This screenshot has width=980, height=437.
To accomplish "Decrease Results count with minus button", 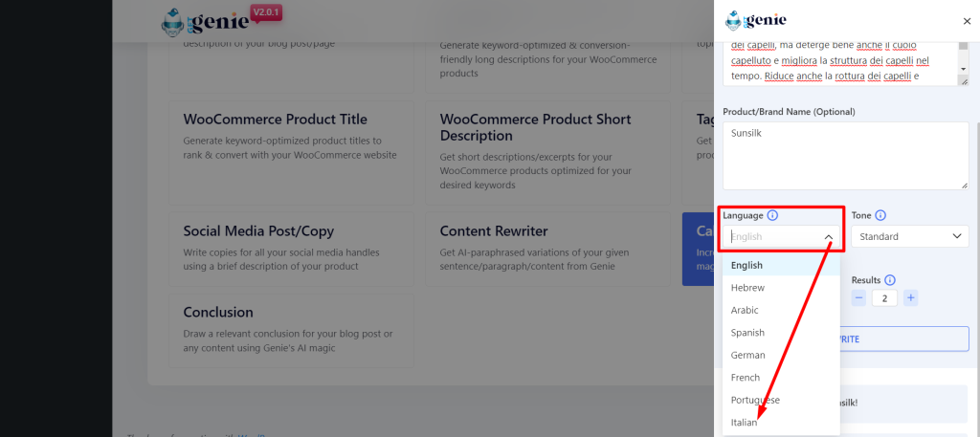I will coord(859,297).
